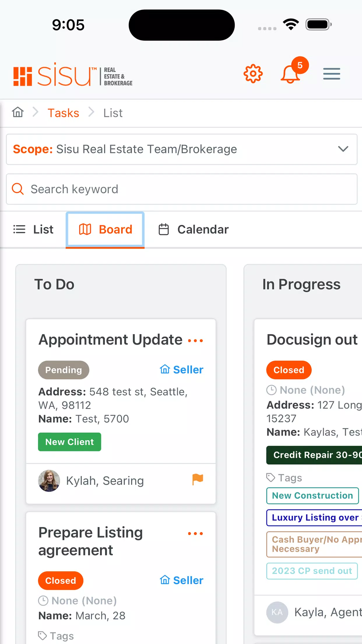Click the New Construction tag

pos(312,496)
